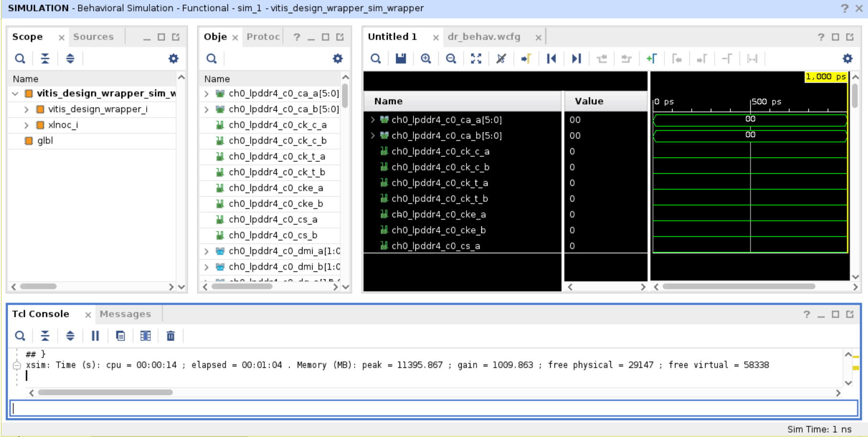Image resolution: width=868 pixels, height=437 pixels.
Task: Switch to the dr_behav.wcfg waveform tab
Action: point(484,36)
